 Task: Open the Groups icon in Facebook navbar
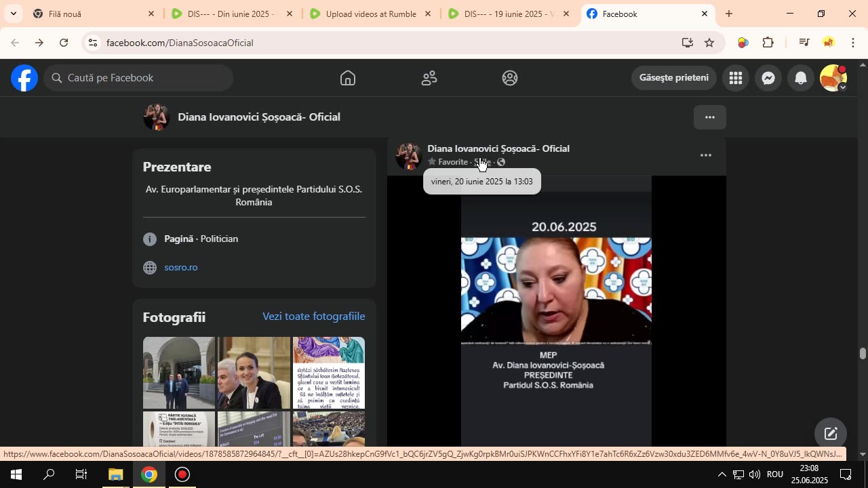510,78
